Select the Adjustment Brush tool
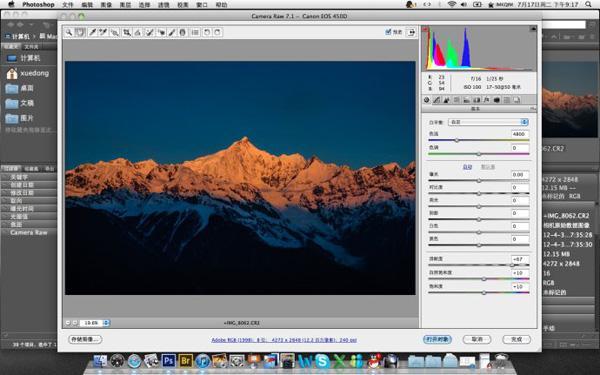 (172, 33)
